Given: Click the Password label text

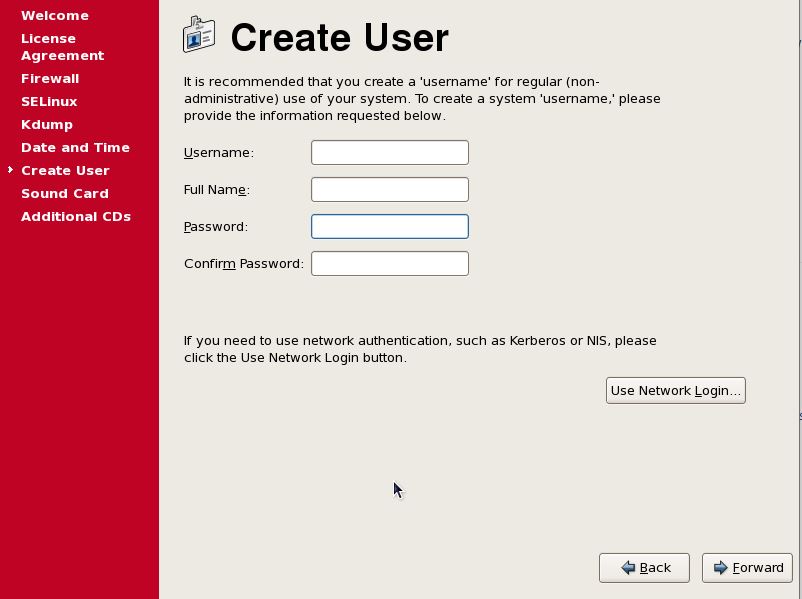Looking at the screenshot, I should (x=216, y=227).
